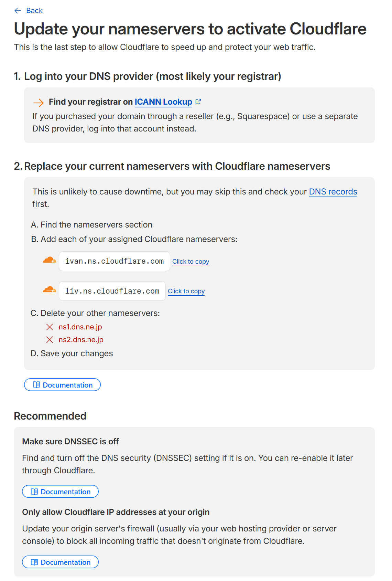
Task: Click the red X icon beside ns1.dns.ne.jp
Action: (x=49, y=327)
